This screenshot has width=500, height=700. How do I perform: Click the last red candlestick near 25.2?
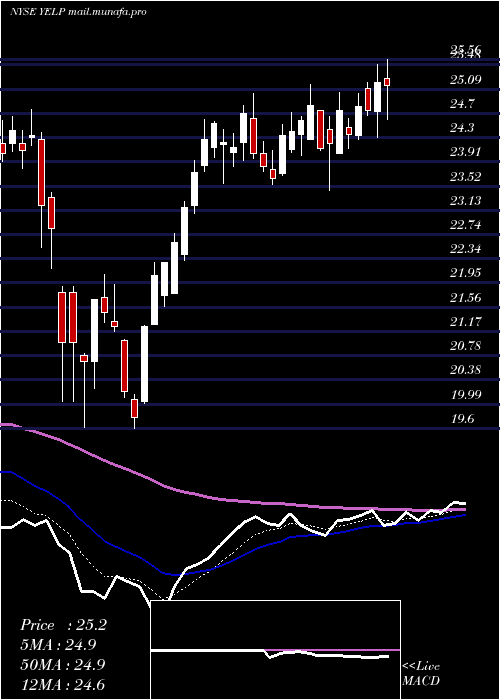[387, 82]
